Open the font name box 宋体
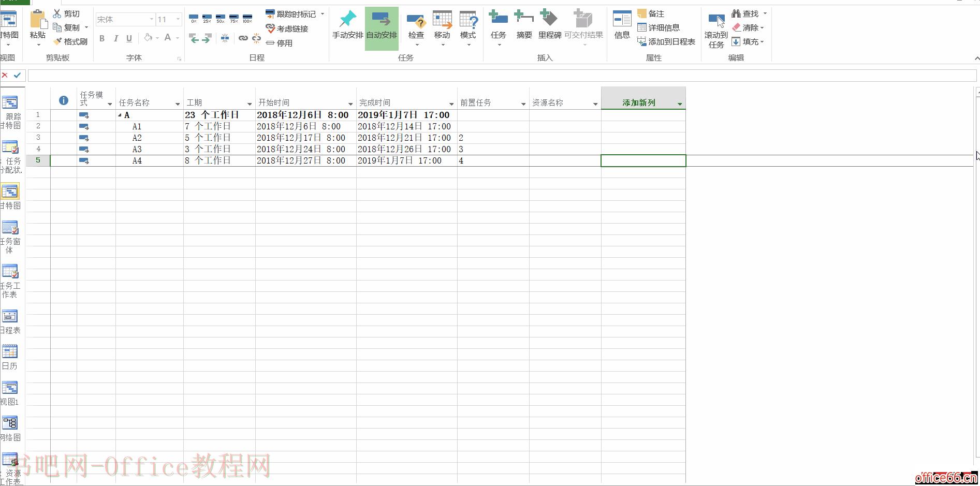The height and width of the screenshot is (486, 980). (125, 19)
